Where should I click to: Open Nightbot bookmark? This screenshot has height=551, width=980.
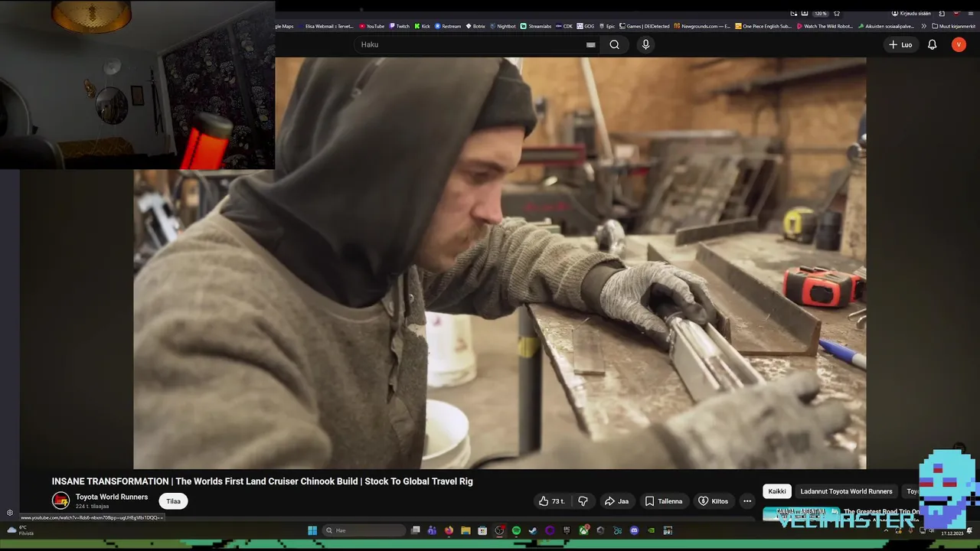pos(503,26)
